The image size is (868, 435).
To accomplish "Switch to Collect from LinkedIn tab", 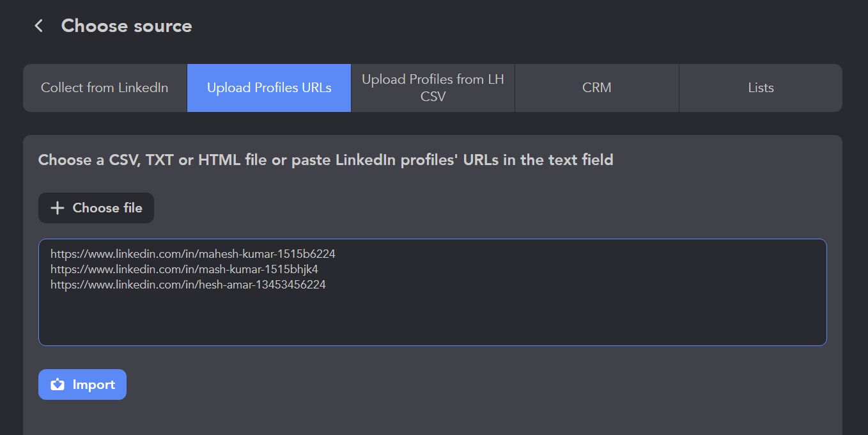I will (x=105, y=88).
